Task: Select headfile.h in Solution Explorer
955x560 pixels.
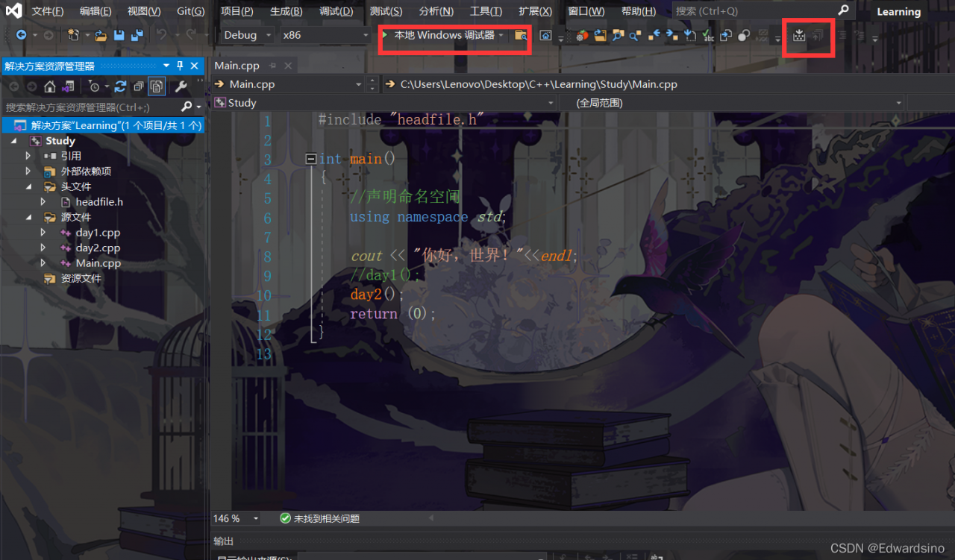Action: pos(99,201)
